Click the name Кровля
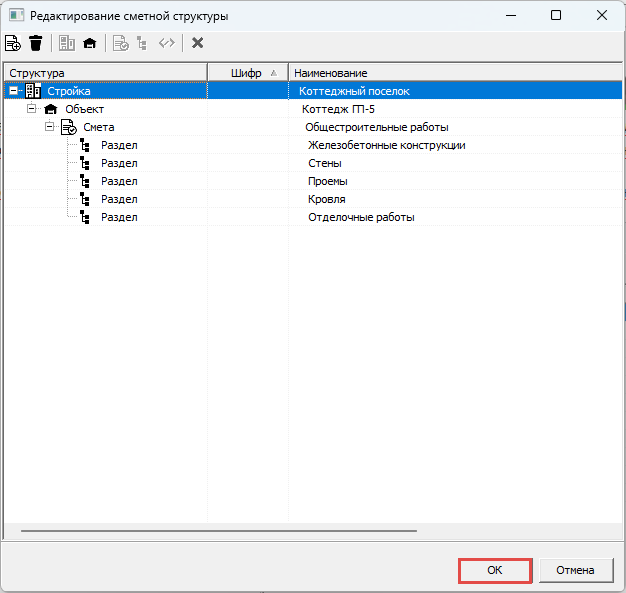The height and width of the screenshot is (593, 626). click(x=326, y=199)
